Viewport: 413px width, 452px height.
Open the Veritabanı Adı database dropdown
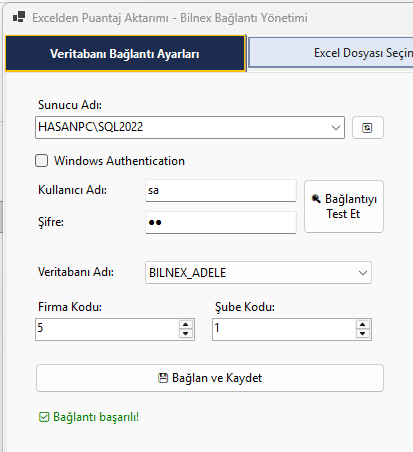(363, 273)
